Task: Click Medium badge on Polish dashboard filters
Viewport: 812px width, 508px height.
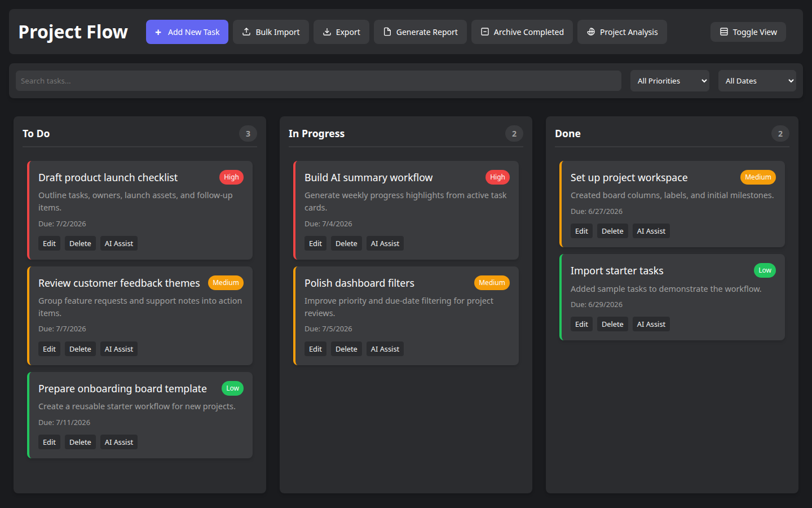Action: click(492, 283)
